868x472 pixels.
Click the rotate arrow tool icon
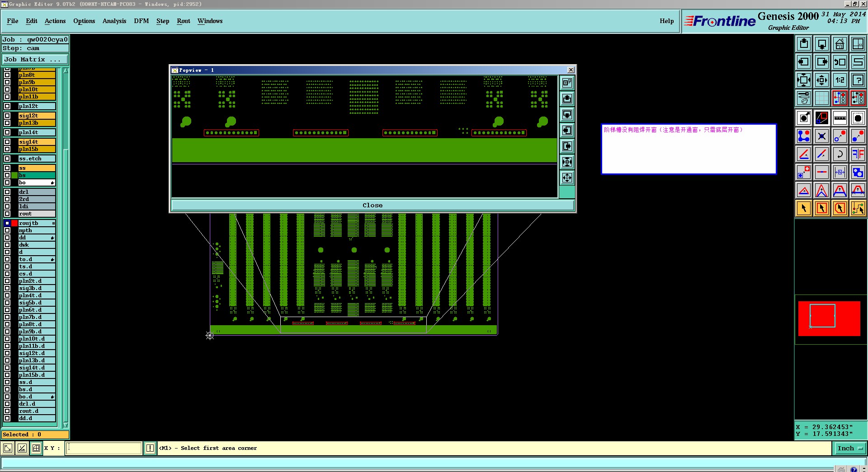840,154
